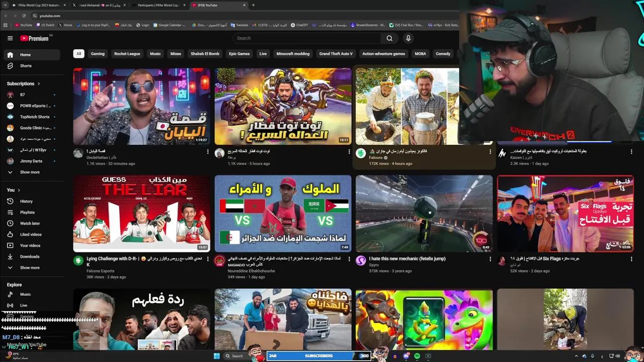Click the YouTube Premium logo
This screenshot has height=362, width=644.
pyautogui.click(x=34, y=38)
